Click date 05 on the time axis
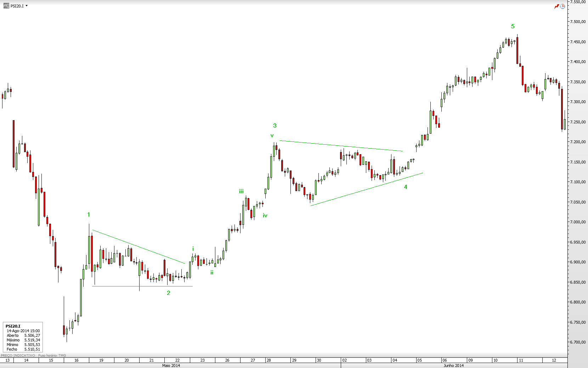The image size is (588, 368). tap(419, 360)
